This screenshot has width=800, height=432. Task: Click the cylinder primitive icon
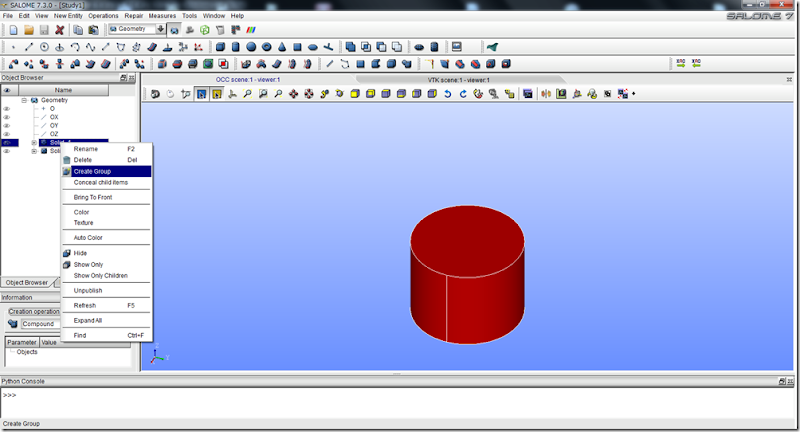(235, 47)
